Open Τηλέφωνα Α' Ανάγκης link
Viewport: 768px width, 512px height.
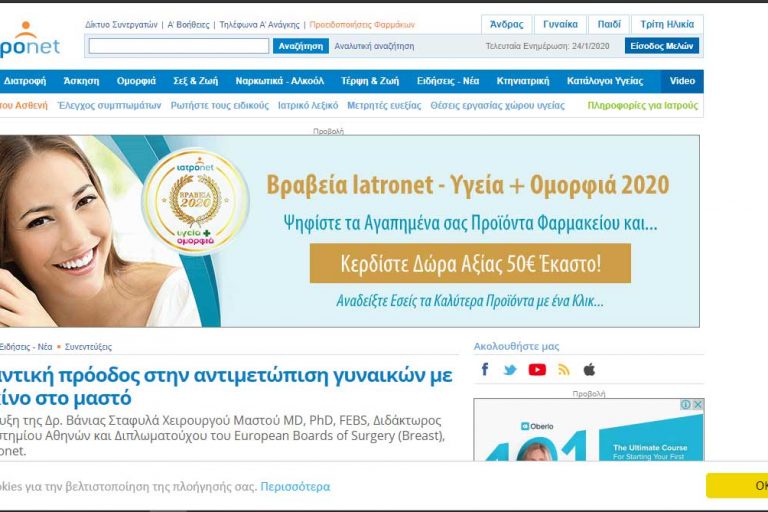coord(259,24)
